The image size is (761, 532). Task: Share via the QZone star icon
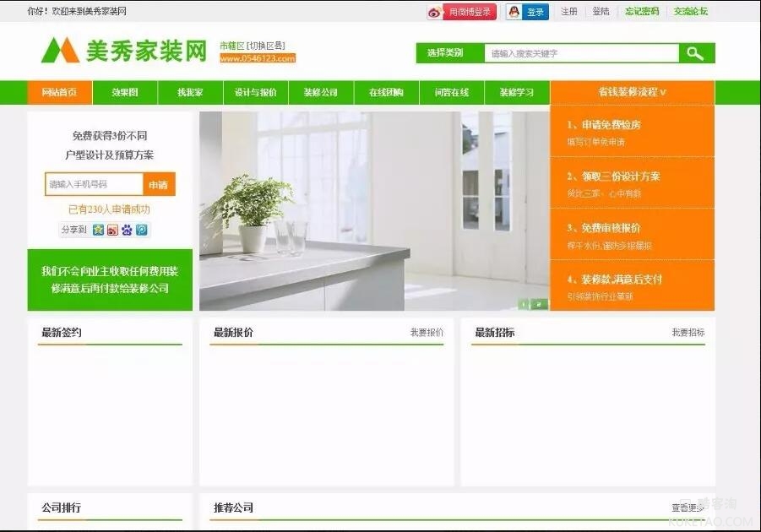[x=99, y=230]
